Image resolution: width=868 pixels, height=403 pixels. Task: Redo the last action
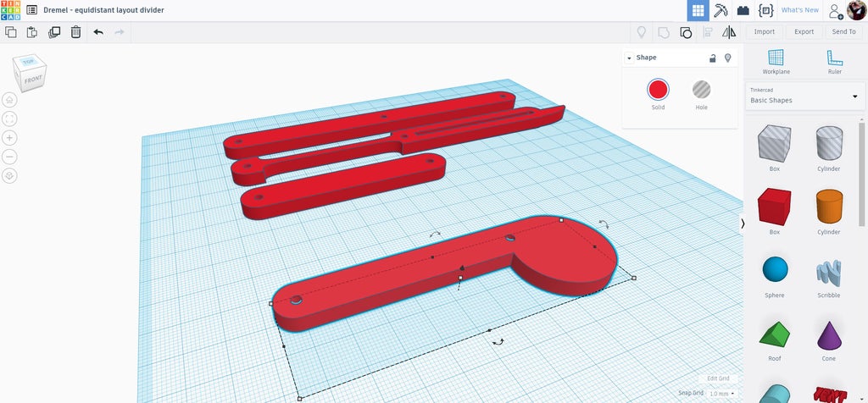(x=119, y=32)
